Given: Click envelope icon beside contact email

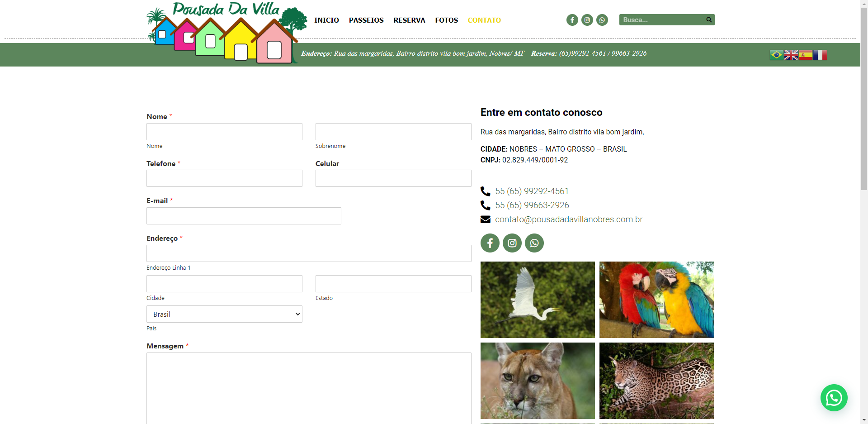Looking at the screenshot, I should (x=486, y=219).
